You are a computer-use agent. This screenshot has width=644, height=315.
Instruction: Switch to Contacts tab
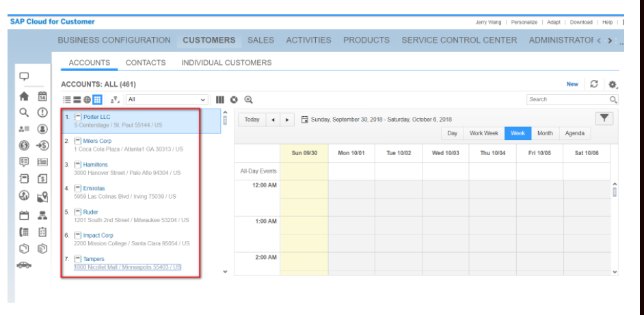coord(146,63)
